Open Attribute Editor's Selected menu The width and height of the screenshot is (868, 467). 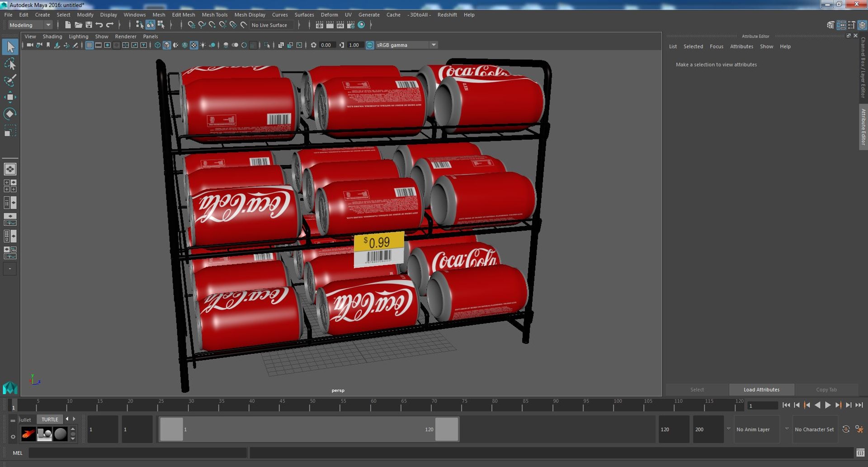pyautogui.click(x=693, y=46)
